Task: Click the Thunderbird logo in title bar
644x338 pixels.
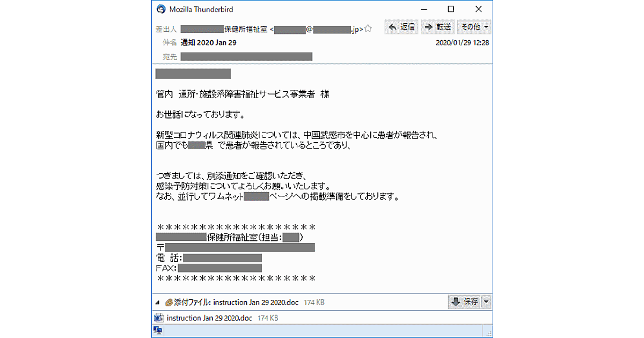Action: (160, 9)
